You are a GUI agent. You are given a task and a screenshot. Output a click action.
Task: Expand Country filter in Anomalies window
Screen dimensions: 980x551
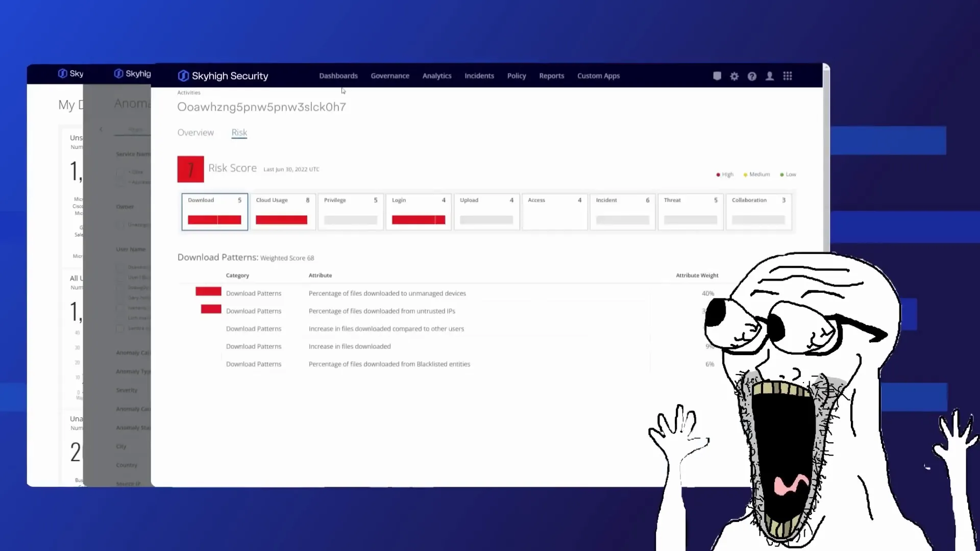[x=127, y=465]
